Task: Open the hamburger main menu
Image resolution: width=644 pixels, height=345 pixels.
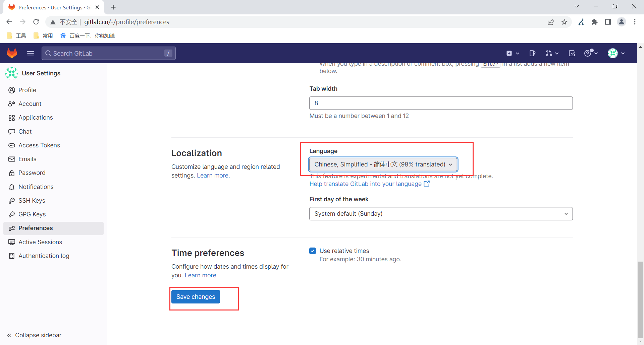Action: (x=31, y=53)
